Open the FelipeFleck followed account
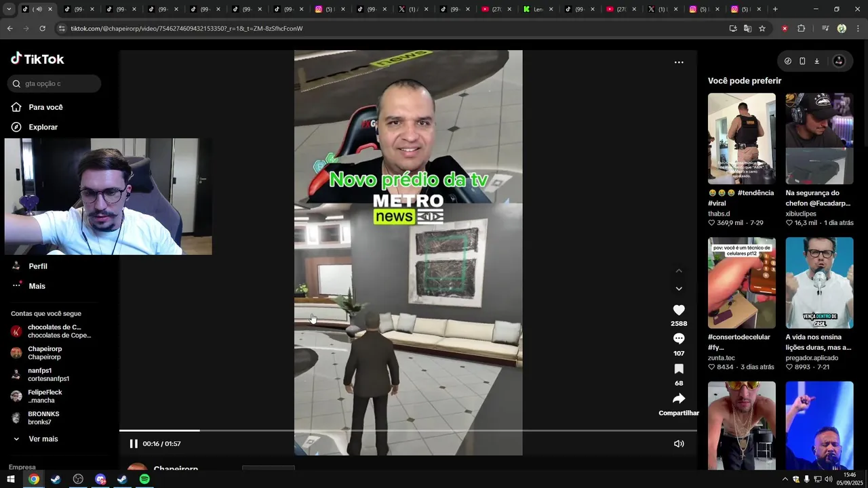Viewport: 868px width, 488px height. click(x=45, y=396)
